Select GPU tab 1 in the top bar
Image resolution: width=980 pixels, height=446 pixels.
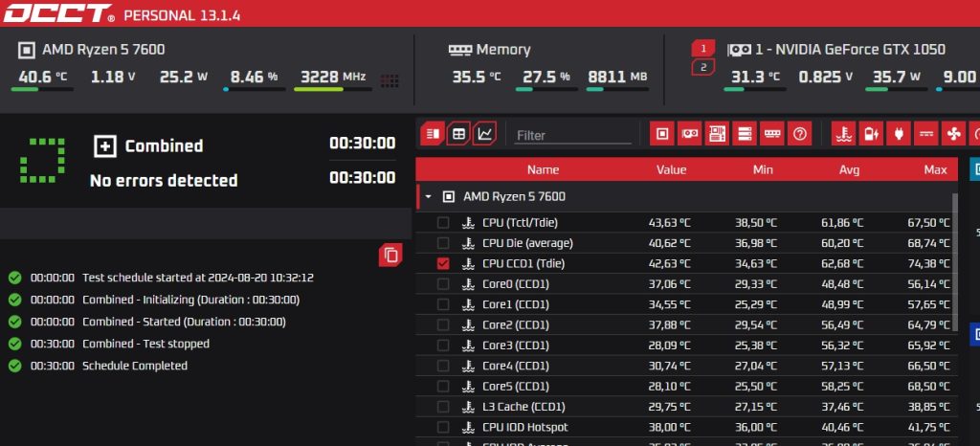(703, 48)
